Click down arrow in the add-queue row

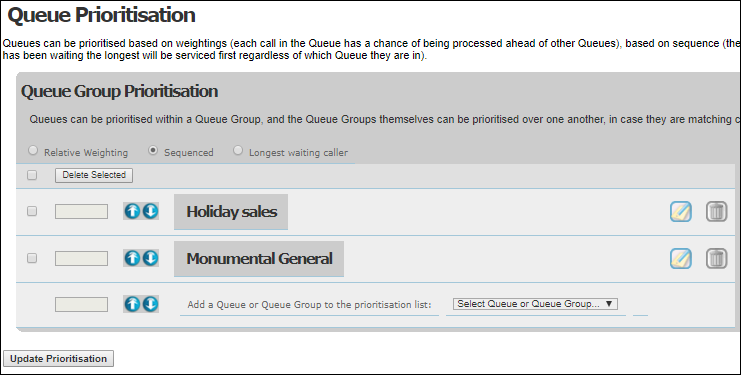click(x=150, y=304)
